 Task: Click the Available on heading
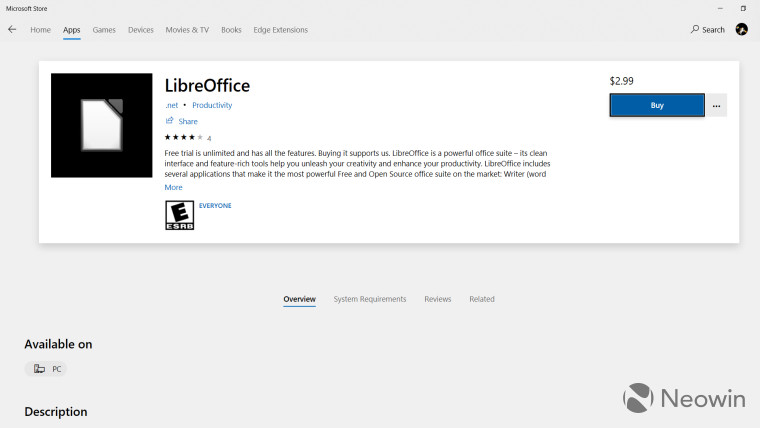tap(58, 344)
